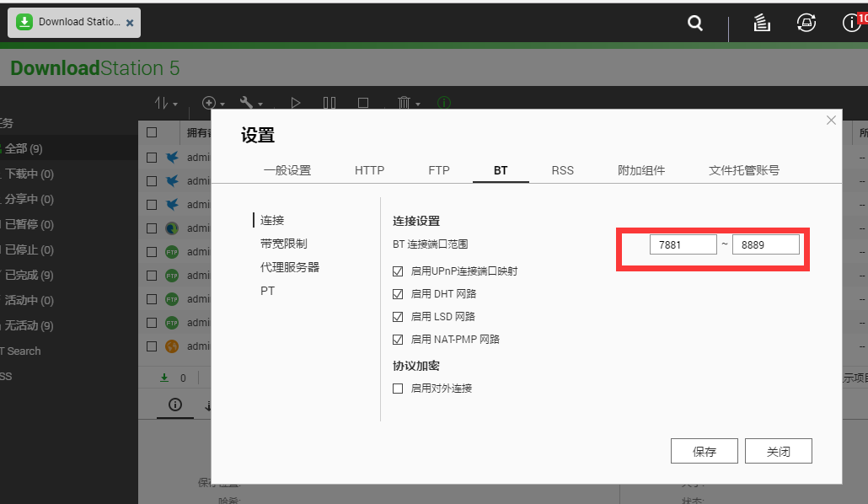Enable 启用对外连接 checkbox
Viewport: 868px width, 504px height.
pos(398,389)
